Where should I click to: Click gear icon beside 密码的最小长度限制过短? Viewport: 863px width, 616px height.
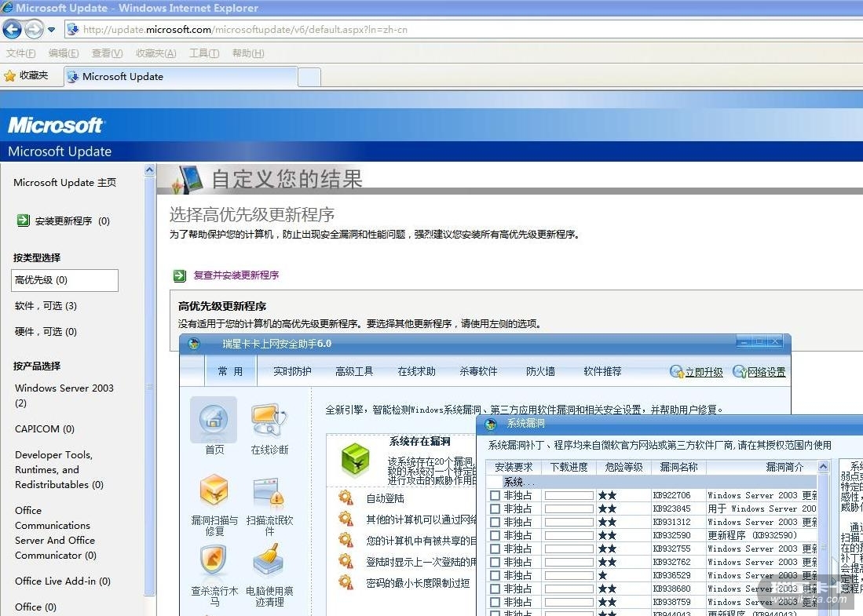pos(346,582)
